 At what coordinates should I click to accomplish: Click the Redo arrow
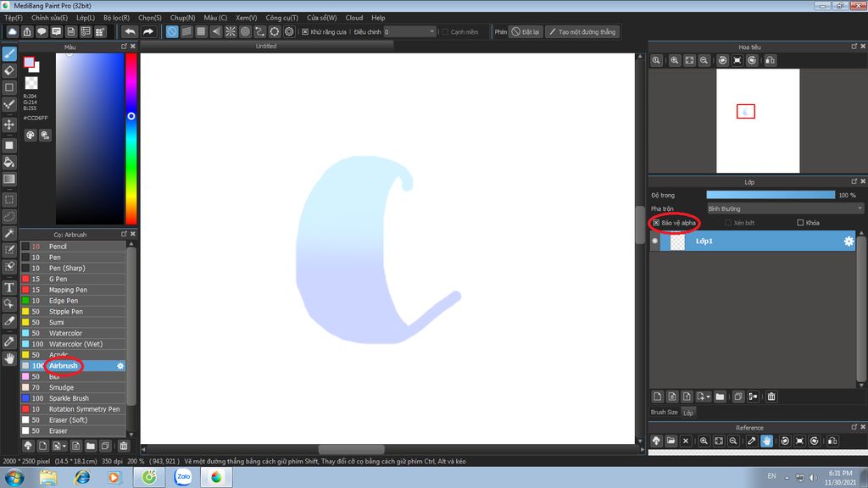147,31
